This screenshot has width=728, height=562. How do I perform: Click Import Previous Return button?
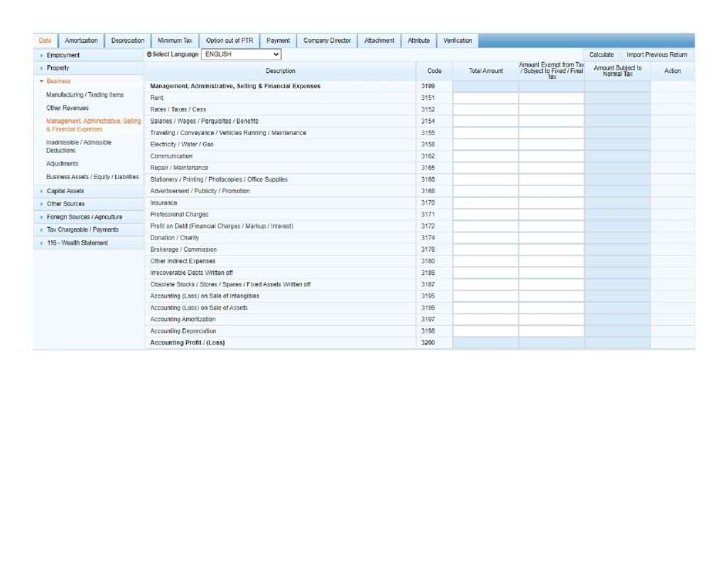point(656,55)
